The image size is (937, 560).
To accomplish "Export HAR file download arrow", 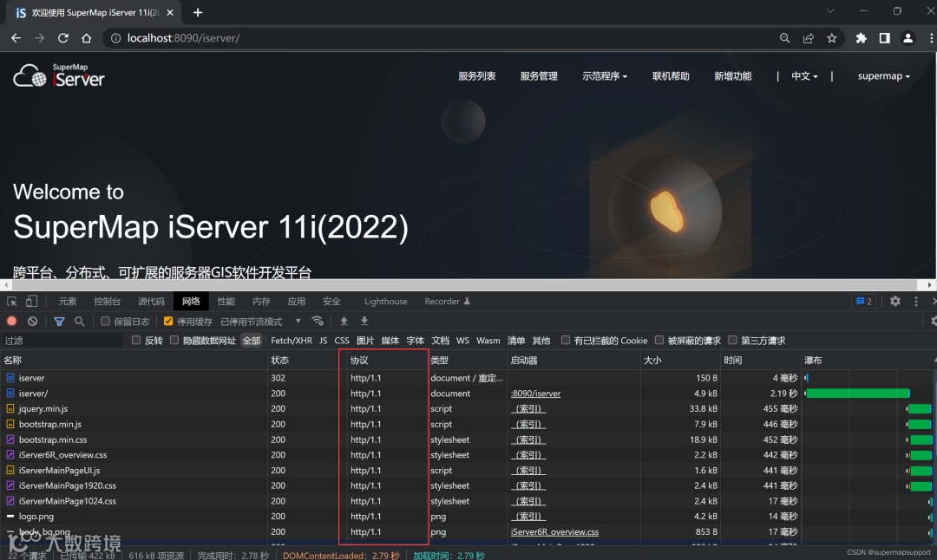I will click(364, 322).
